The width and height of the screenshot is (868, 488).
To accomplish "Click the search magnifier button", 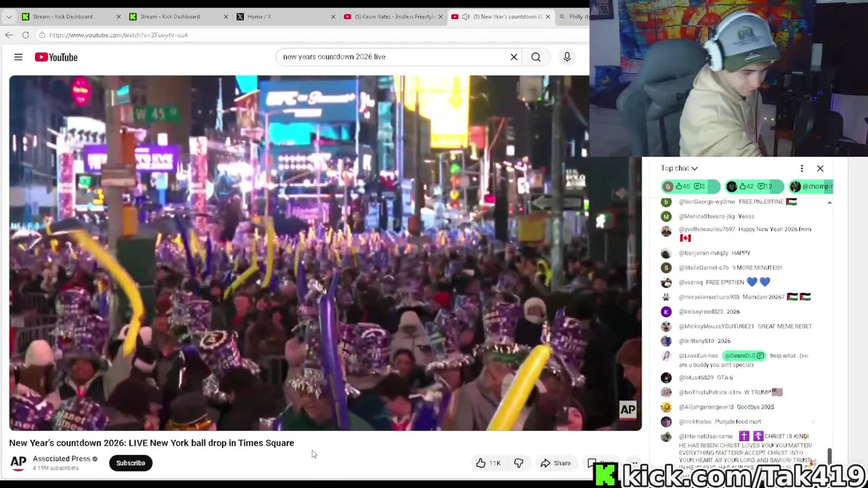I will 536,57.
